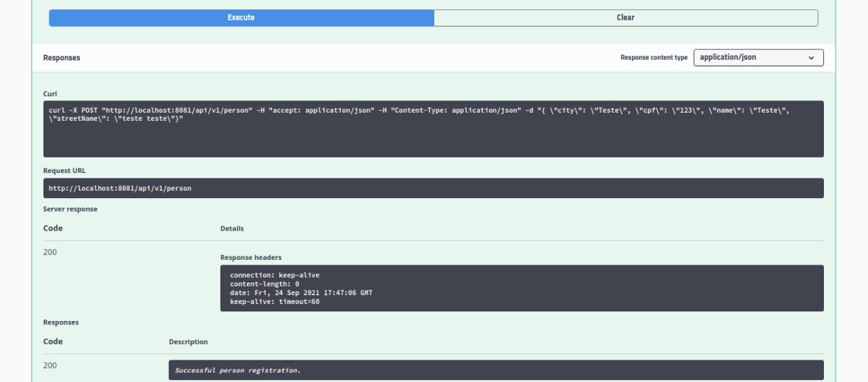Click the Request URL label
Viewport: 868px width, 382px height.
(64, 171)
